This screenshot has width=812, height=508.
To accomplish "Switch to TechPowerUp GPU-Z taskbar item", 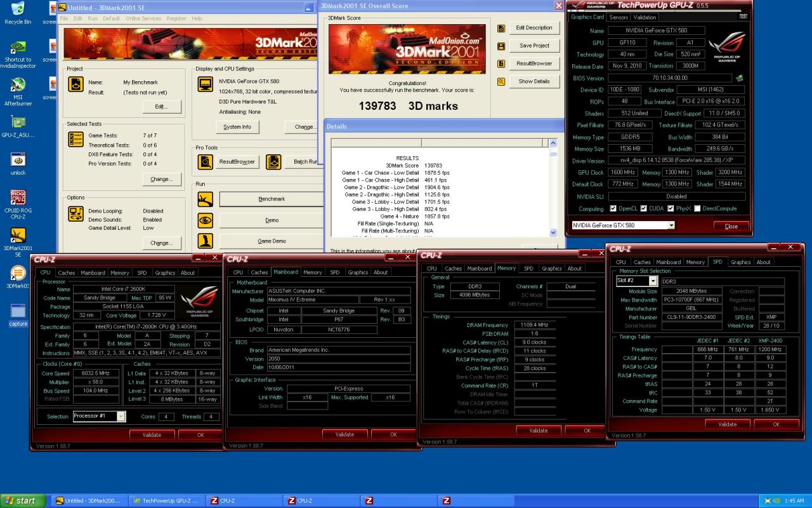I will click(166, 500).
